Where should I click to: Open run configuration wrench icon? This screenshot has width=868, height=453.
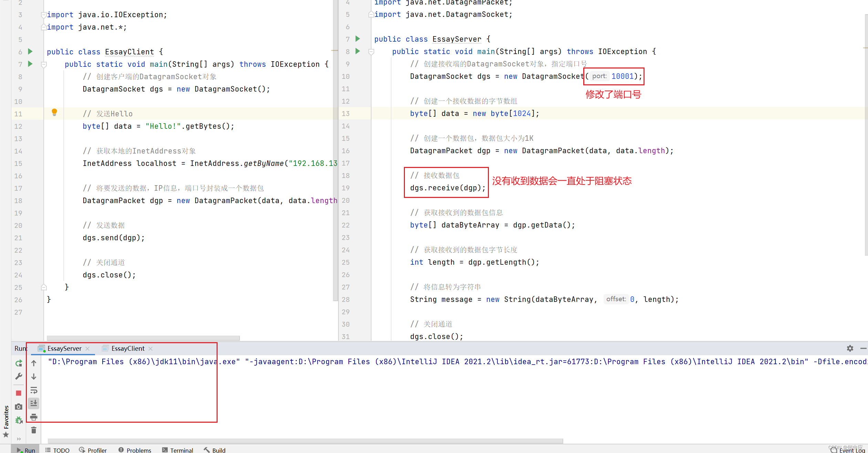(x=19, y=376)
